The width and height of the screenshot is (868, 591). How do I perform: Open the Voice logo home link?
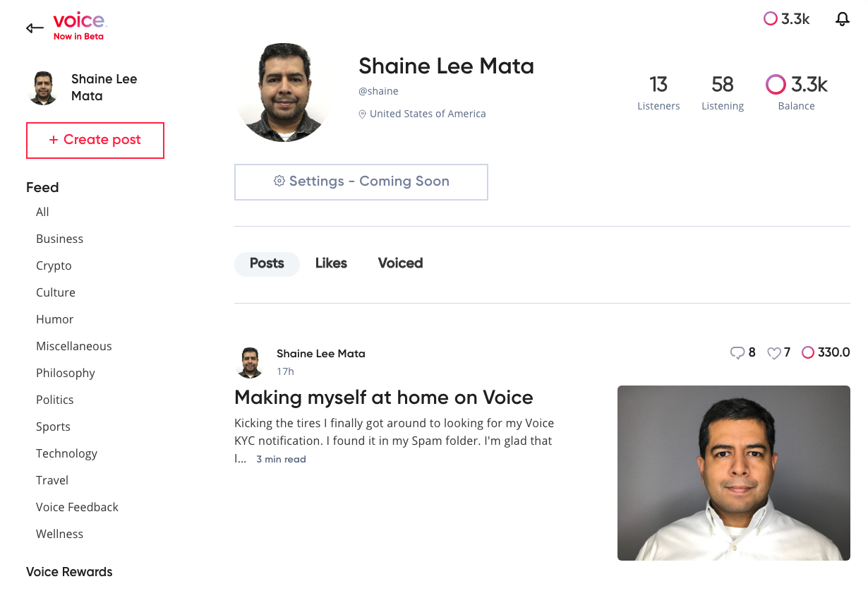(x=79, y=21)
